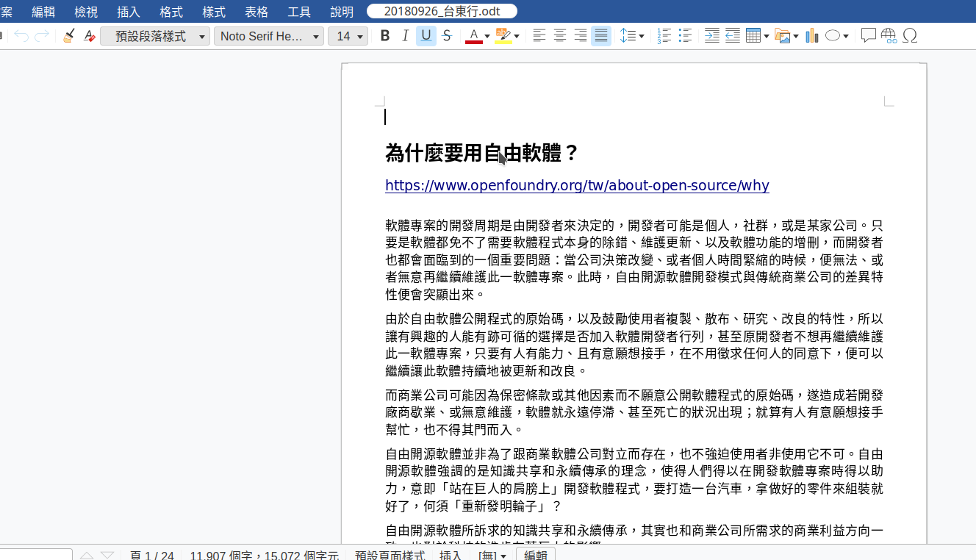This screenshot has width=976, height=560.
Task: Open the 表格 menu
Action: tap(256, 12)
